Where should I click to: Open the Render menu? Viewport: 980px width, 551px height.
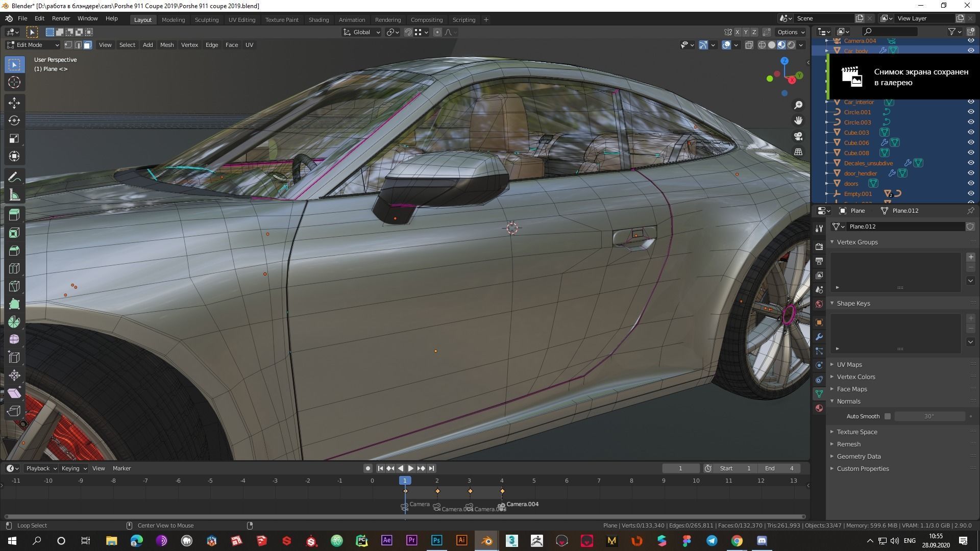pos(61,18)
